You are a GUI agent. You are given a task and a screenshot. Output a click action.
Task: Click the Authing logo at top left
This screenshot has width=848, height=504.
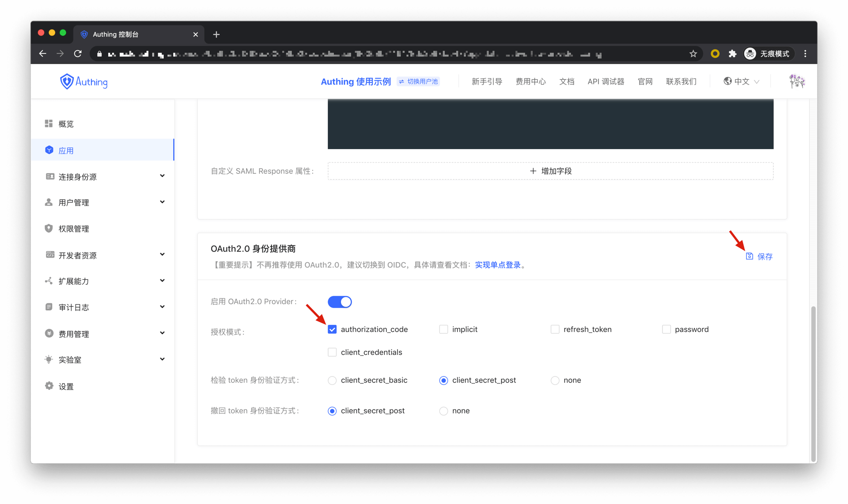point(83,81)
